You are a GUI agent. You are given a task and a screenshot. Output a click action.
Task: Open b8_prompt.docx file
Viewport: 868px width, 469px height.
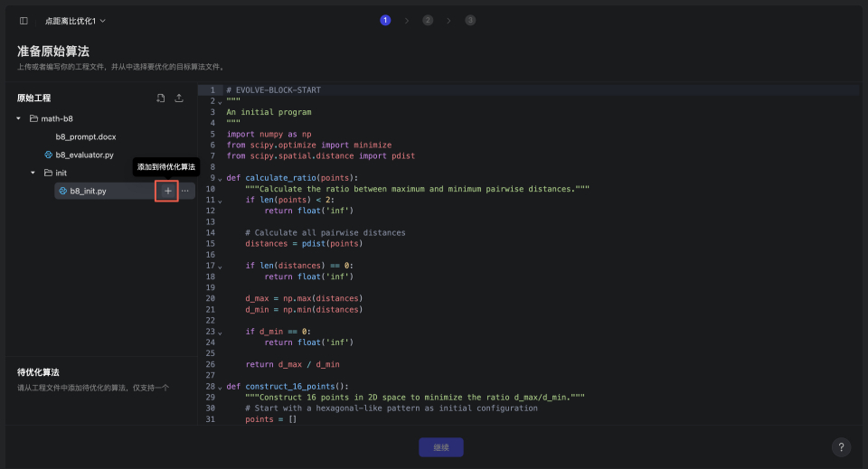[85, 136]
